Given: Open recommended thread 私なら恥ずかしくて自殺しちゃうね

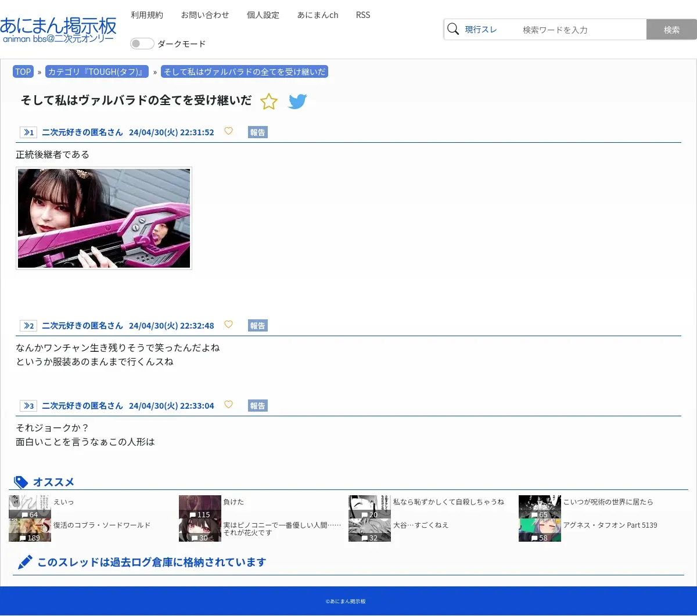Looking at the screenshot, I should (x=448, y=502).
